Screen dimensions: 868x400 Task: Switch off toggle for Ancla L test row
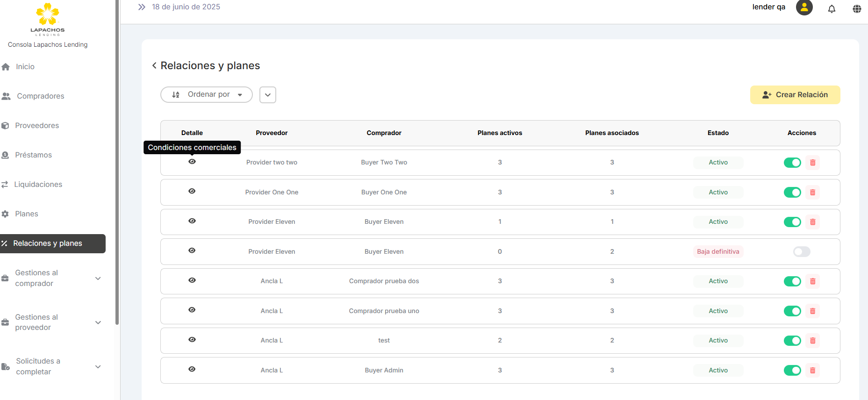click(792, 341)
